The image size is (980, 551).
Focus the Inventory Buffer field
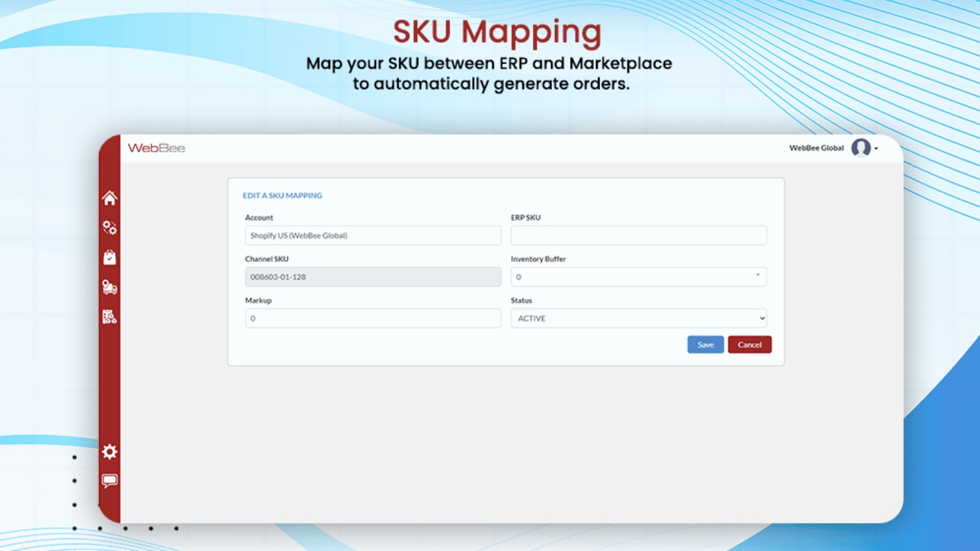click(x=639, y=277)
